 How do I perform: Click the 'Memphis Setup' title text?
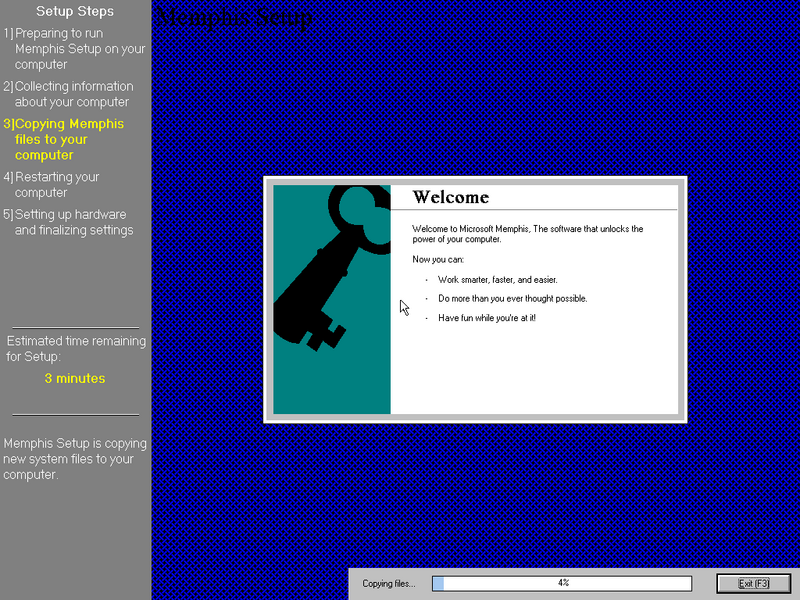pos(234,18)
